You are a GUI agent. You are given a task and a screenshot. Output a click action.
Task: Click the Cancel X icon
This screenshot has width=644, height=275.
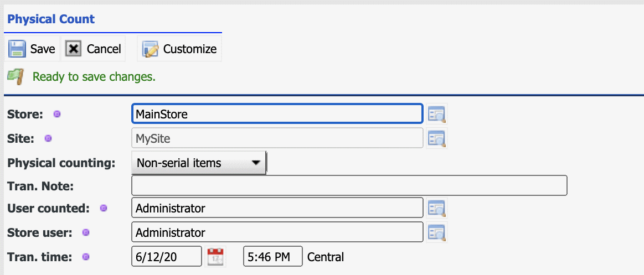74,49
